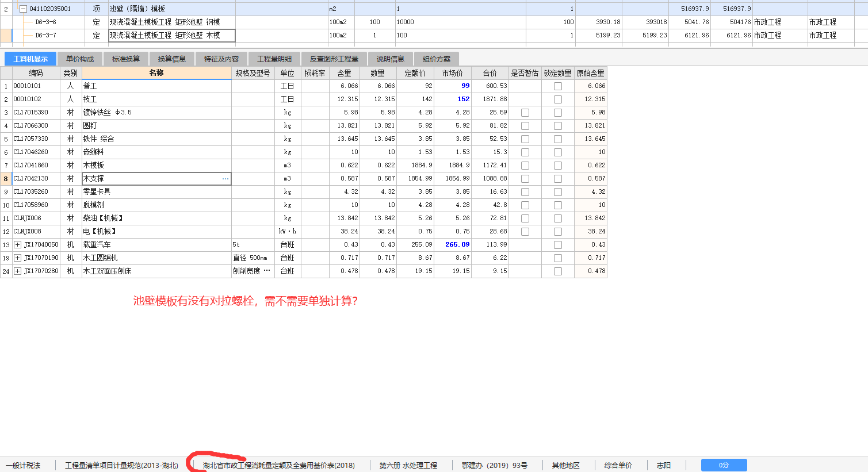Click 其他地区 in status bar
This screenshot has height=472, width=868.
click(566, 466)
